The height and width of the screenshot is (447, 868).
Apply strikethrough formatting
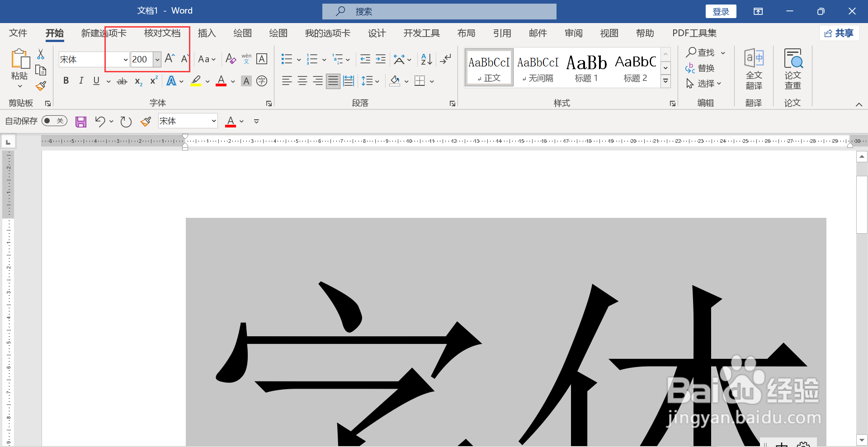point(122,81)
